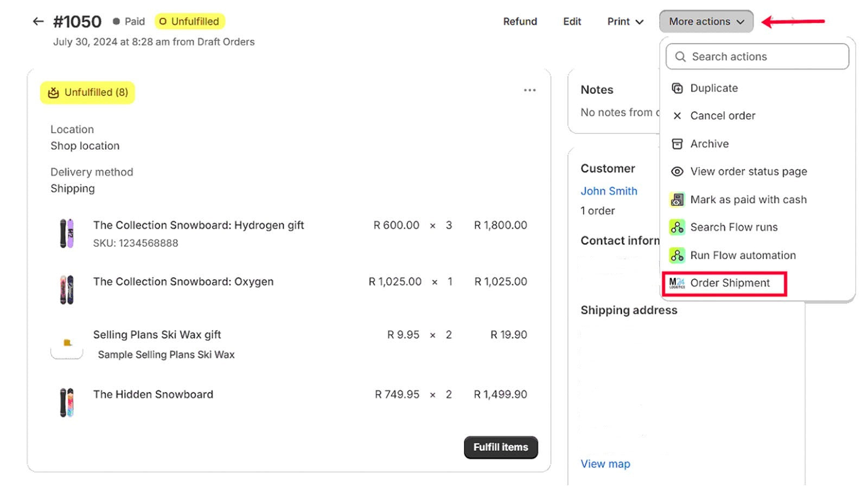Screen dimensions: 868x488
Task: Click the R 749.95 unit price
Action: 397,394
